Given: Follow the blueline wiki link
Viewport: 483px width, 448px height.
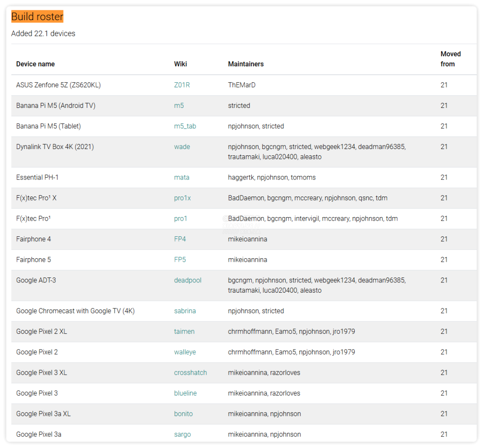Looking at the screenshot, I should coord(185,393).
